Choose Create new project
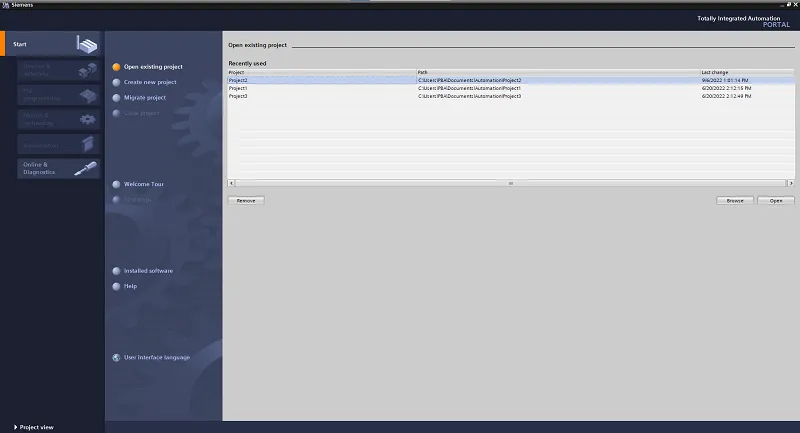The height and width of the screenshot is (433, 800). pyautogui.click(x=150, y=82)
